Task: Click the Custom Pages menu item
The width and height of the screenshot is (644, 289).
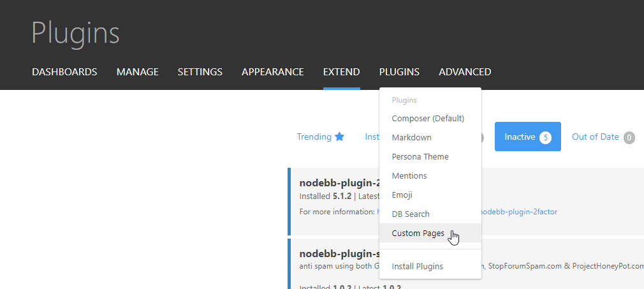Action: point(418,233)
